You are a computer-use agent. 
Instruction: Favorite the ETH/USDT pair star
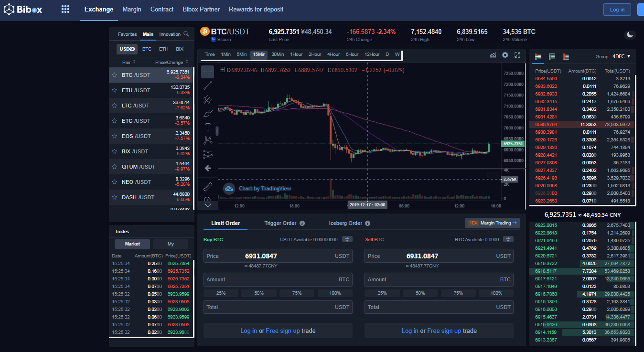114,90
